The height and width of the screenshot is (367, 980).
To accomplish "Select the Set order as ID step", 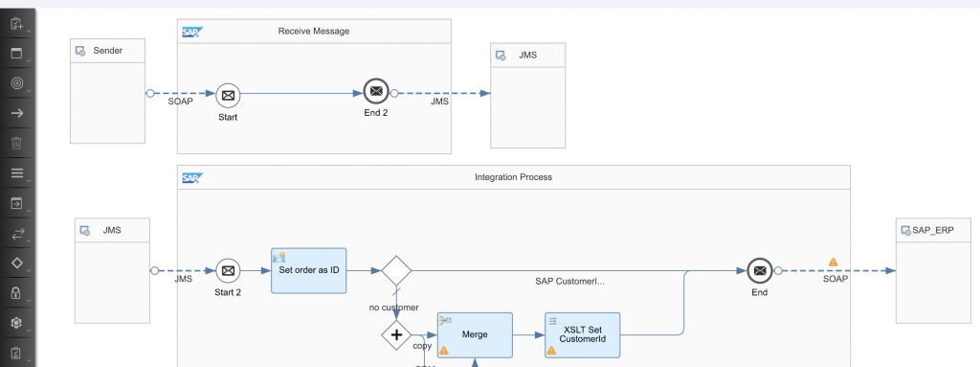I will pyautogui.click(x=309, y=270).
